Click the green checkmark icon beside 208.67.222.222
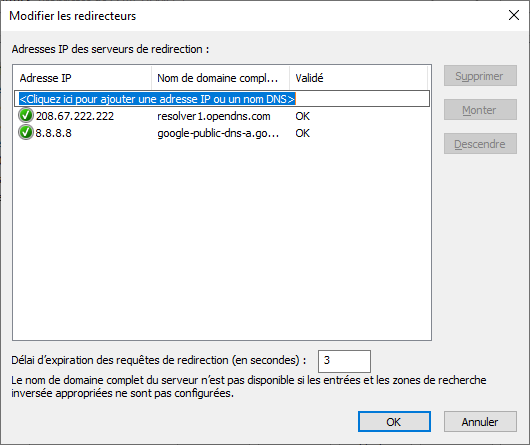The height and width of the screenshot is (445, 530). pyautogui.click(x=26, y=115)
